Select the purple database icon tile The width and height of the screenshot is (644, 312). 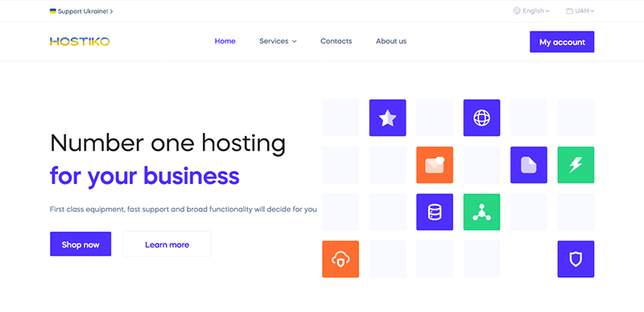tap(435, 212)
